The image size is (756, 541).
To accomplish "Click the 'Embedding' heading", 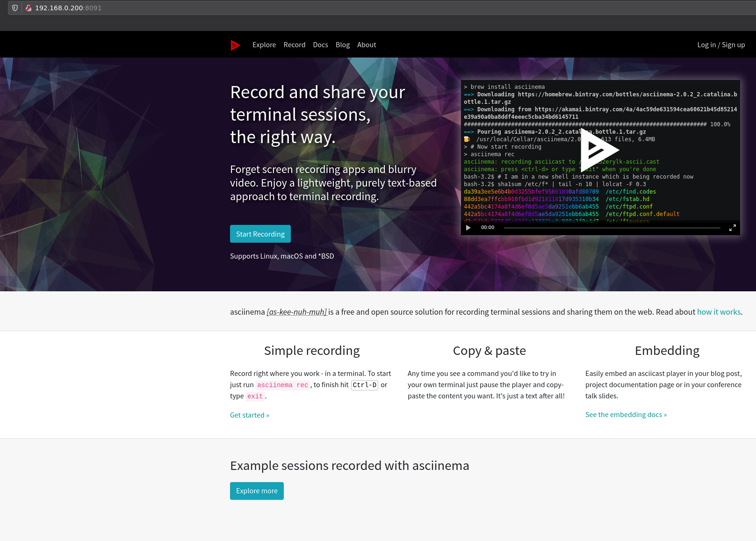I will click(667, 351).
